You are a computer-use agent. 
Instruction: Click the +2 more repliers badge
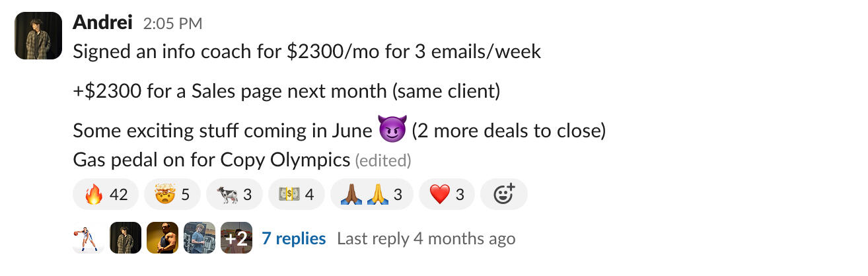click(x=236, y=238)
